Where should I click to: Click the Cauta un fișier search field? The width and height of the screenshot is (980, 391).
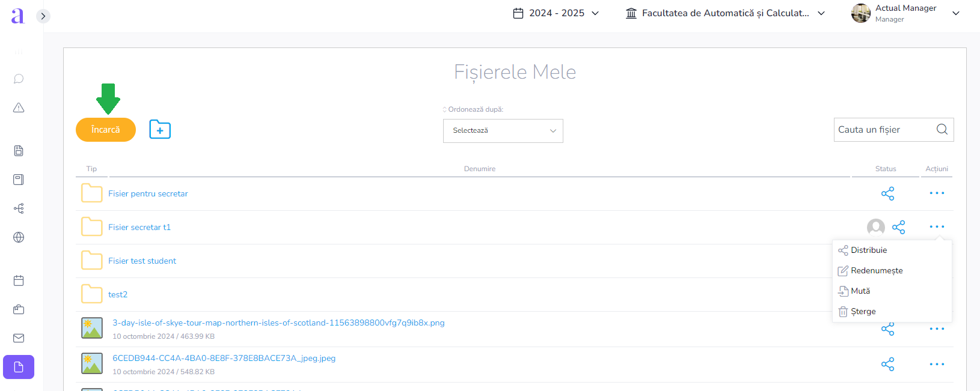tap(883, 130)
